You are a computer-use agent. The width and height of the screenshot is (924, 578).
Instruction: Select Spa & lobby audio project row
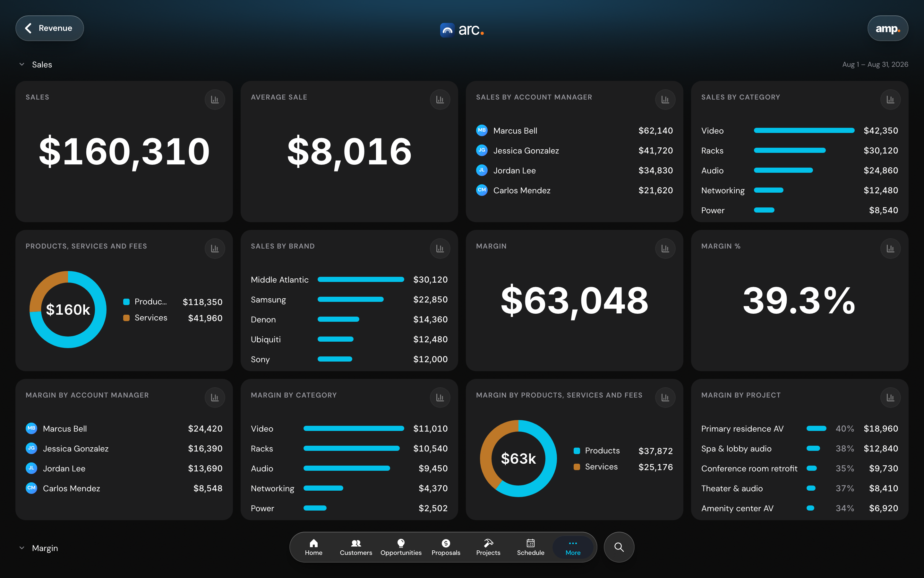coord(800,448)
